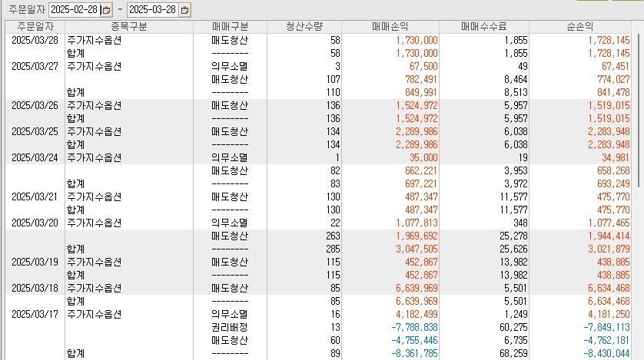This screenshot has height=360, width=644.
Task: Select the 2025/03/21 date cell
Action: pyautogui.click(x=35, y=197)
